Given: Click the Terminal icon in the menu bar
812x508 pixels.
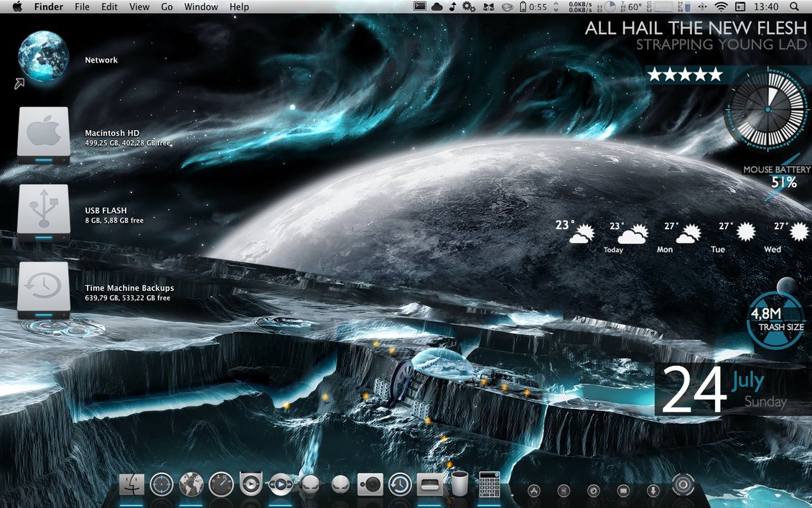Looking at the screenshot, I should (x=419, y=6).
